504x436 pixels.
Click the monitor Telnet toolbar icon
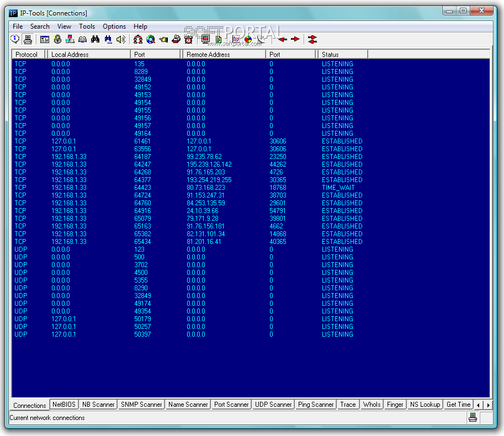point(205,39)
